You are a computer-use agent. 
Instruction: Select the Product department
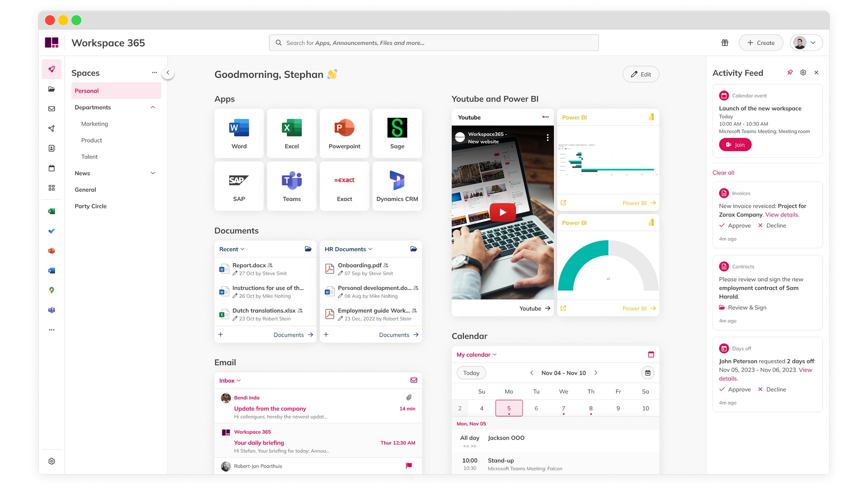(92, 140)
